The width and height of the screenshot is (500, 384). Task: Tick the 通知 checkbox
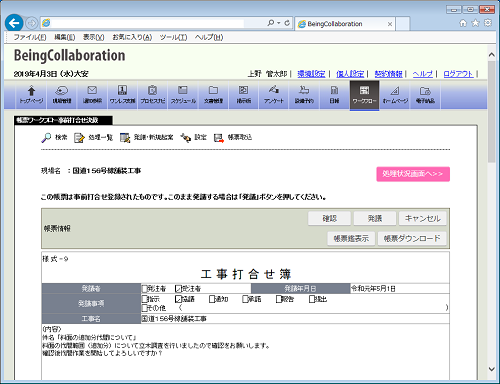[x=212, y=299]
